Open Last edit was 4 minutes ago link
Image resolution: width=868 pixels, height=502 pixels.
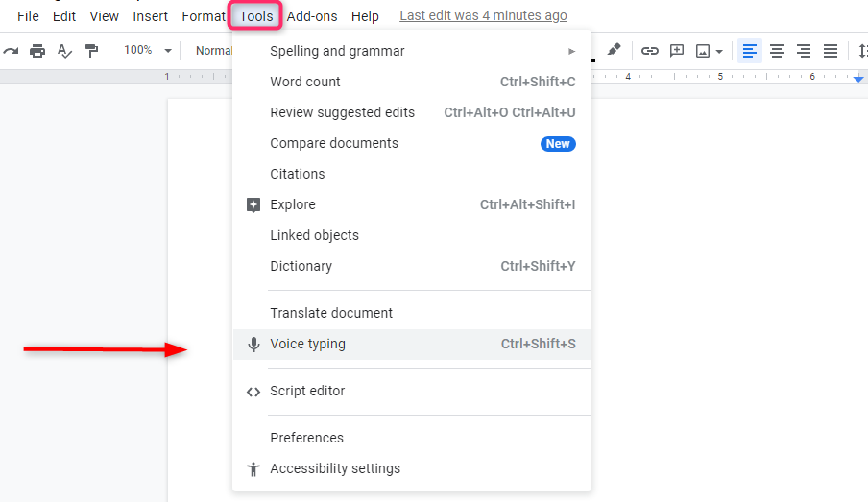point(483,16)
